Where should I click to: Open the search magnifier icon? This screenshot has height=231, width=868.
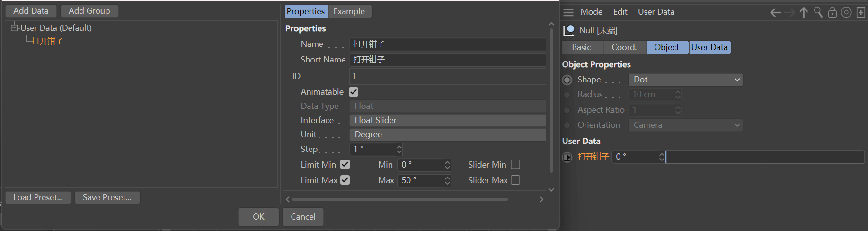pos(818,12)
